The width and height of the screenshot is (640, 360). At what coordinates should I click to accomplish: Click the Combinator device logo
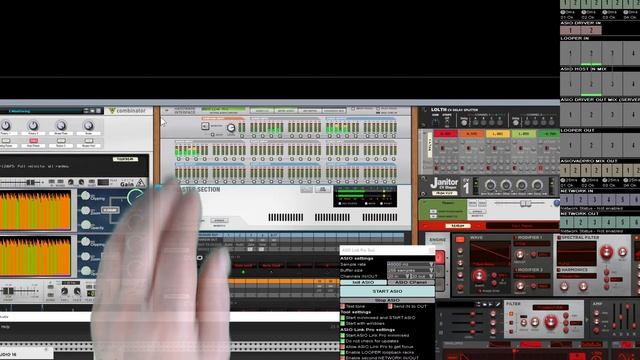point(127,111)
